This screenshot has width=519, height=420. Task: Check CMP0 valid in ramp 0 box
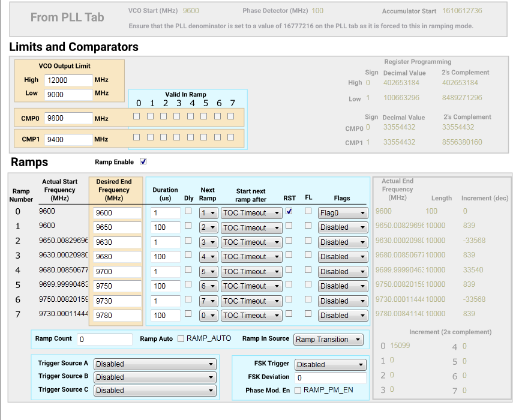point(136,116)
